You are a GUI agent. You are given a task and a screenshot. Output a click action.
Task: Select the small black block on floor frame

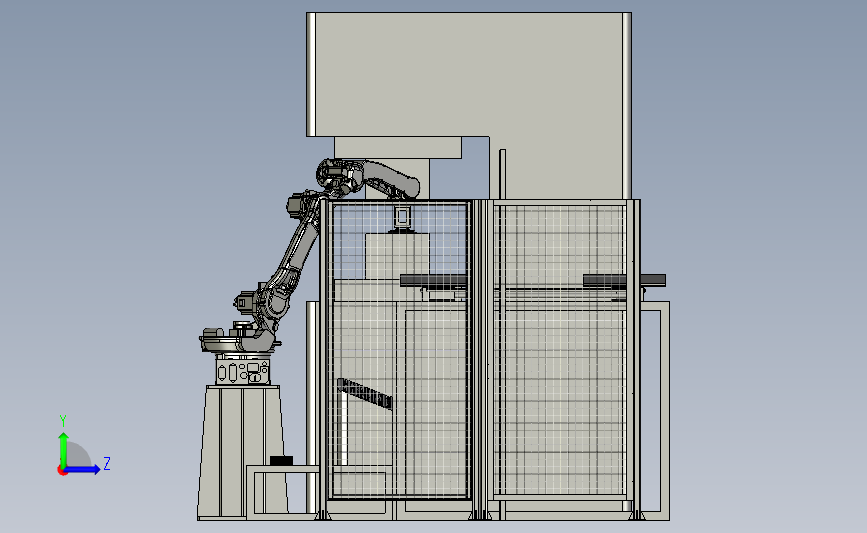(x=281, y=461)
